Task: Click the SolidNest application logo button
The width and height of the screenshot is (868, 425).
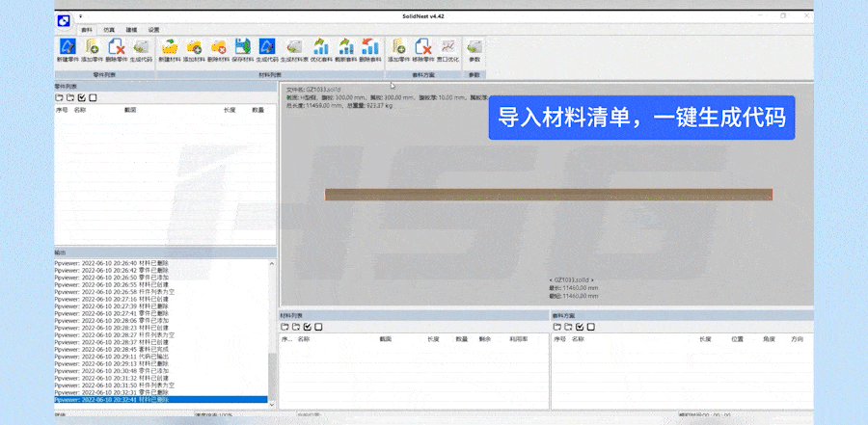Action: click(65, 20)
